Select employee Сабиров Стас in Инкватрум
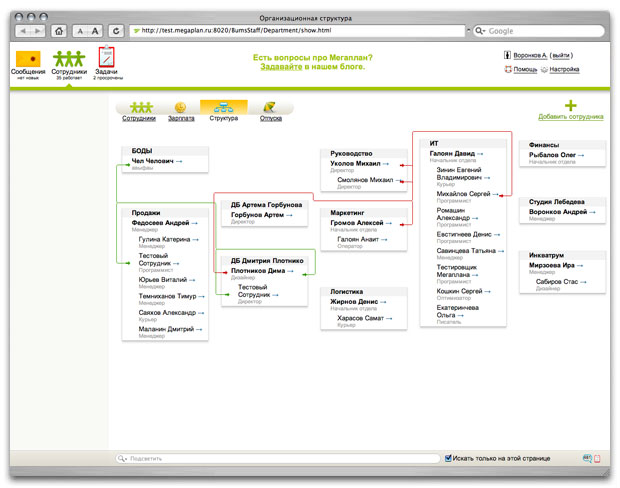Viewport: 620px width, 488px height. tap(557, 282)
